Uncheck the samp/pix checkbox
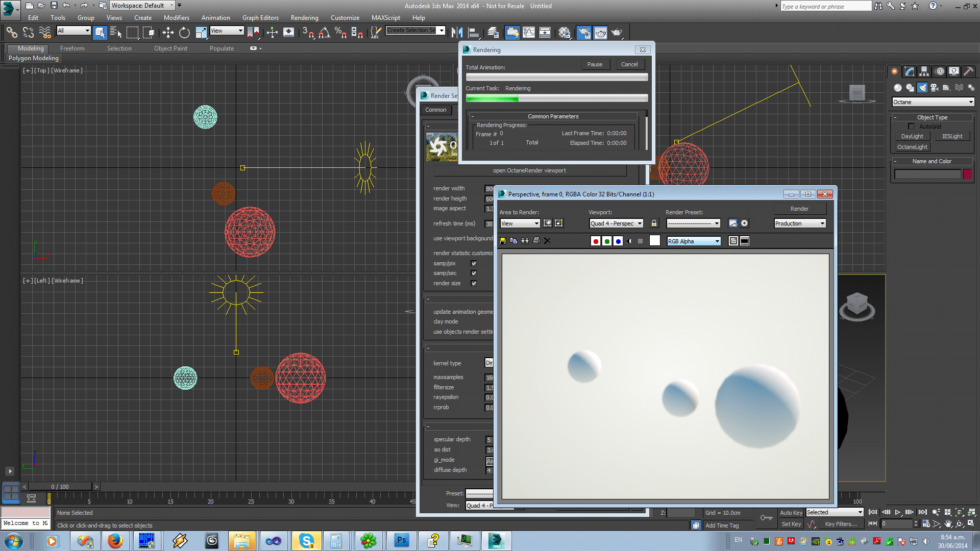Image resolution: width=980 pixels, height=551 pixels. tap(474, 264)
